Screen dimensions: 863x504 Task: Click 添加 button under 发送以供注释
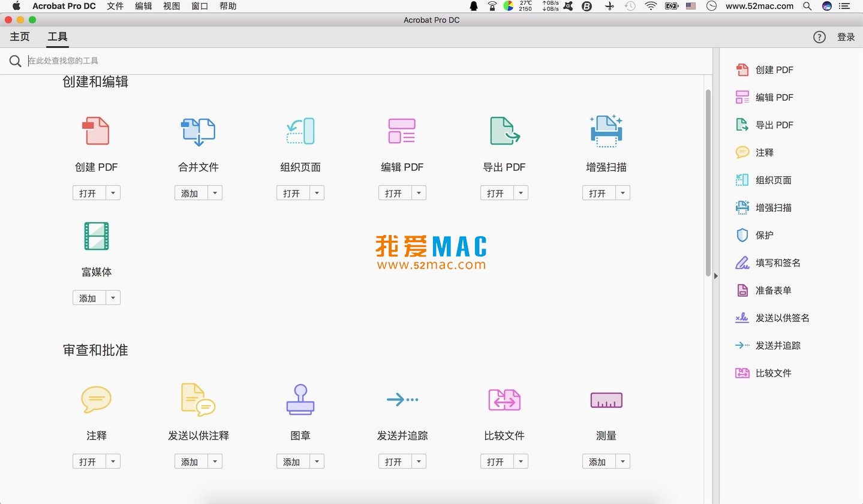[191, 461]
